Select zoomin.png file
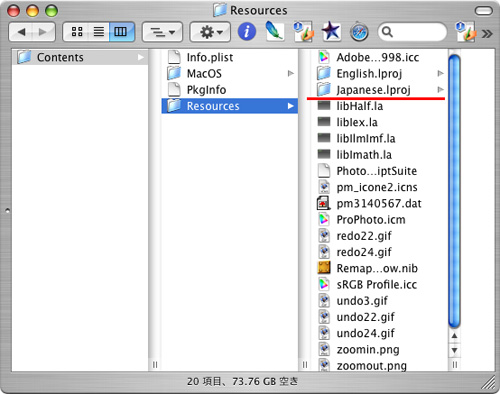Image resolution: width=500 pixels, height=394 pixels. coord(380,350)
